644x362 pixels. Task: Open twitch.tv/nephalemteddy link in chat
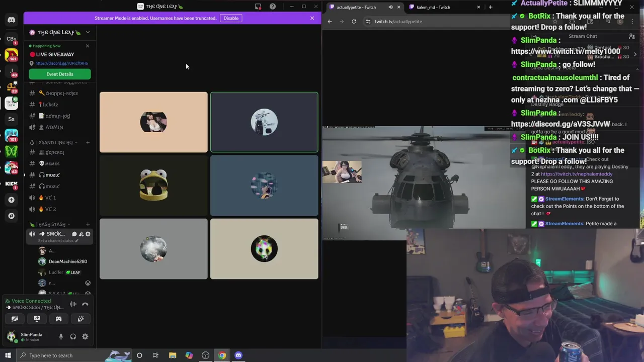[577, 174]
